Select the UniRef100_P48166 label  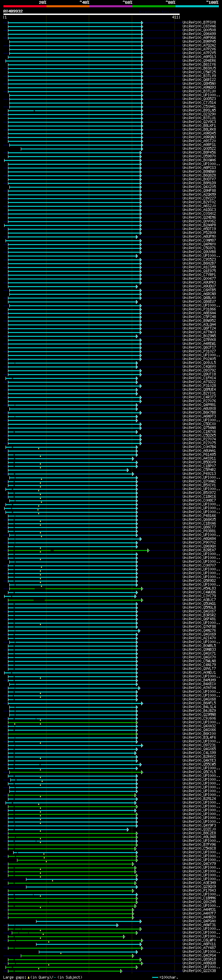pos(199,516)
